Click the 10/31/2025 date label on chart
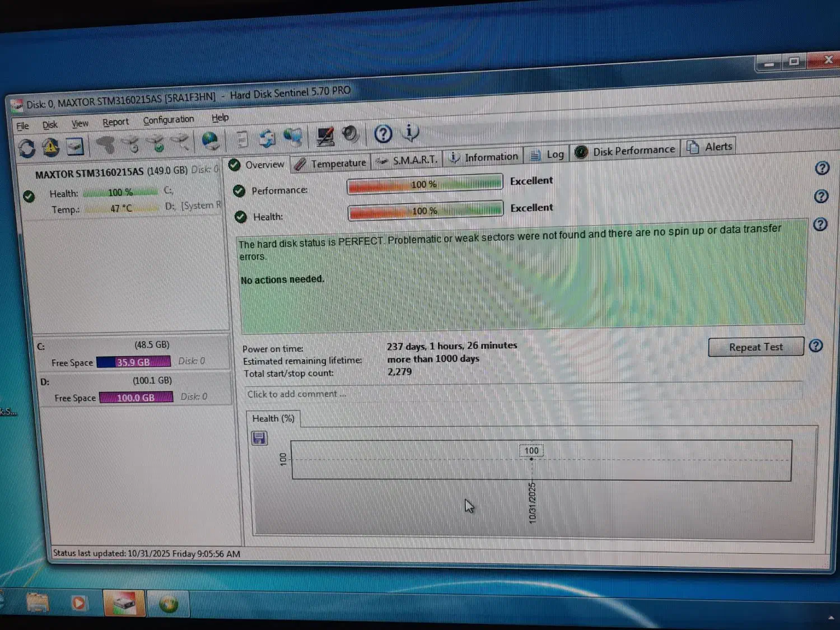 (x=532, y=503)
